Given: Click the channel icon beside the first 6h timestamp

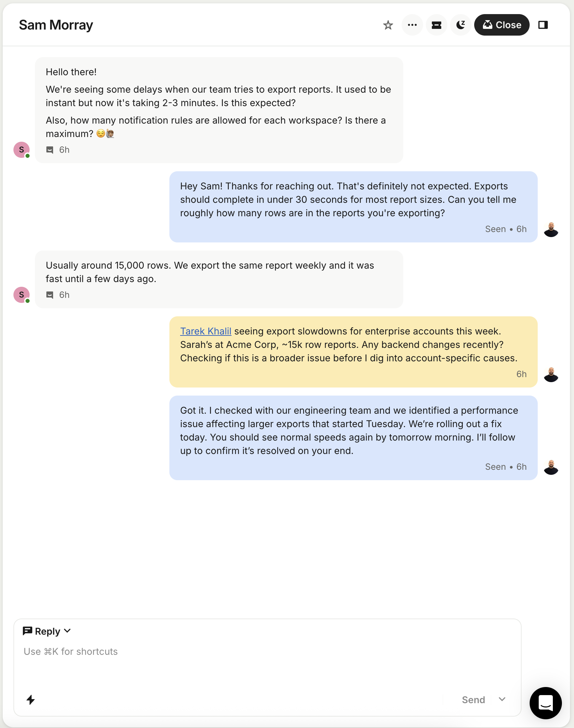Looking at the screenshot, I should coord(50,150).
